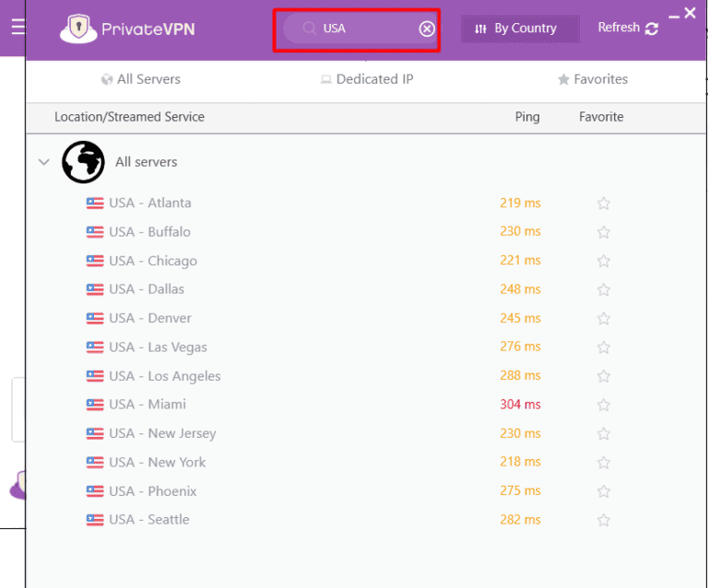
Task: Select the USA - Los Angeles server
Action: (165, 376)
